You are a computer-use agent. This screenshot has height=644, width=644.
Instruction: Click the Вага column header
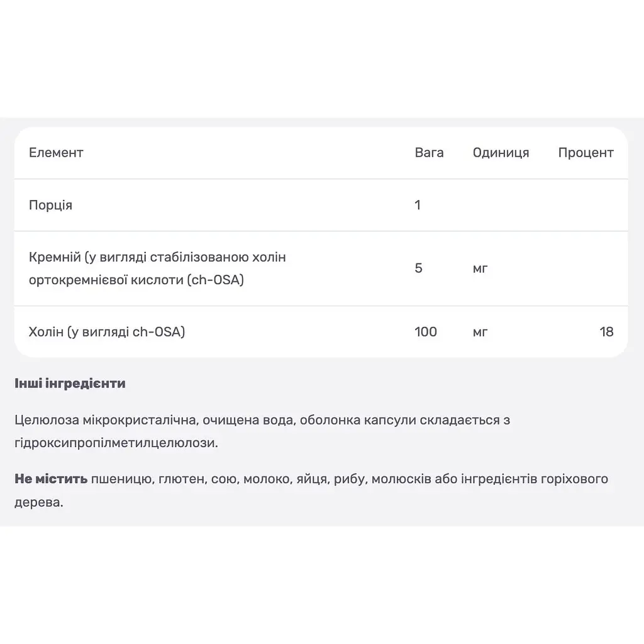(429, 153)
